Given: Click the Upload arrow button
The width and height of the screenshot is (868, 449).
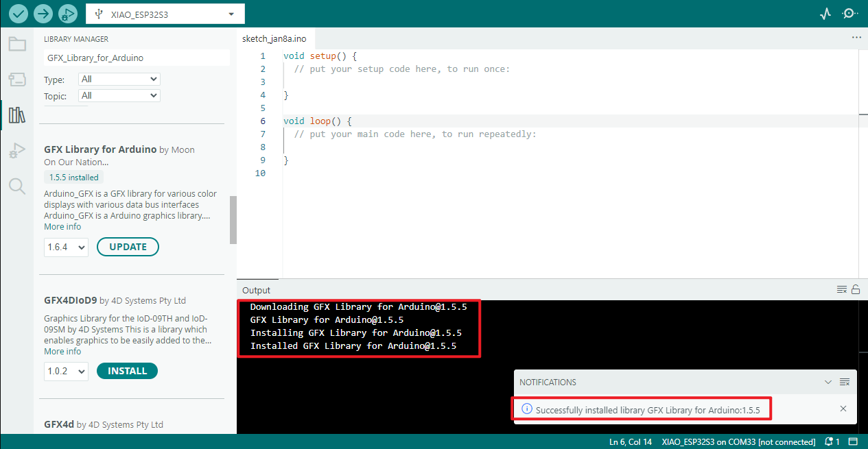Looking at the screenshot, I should [43, 14].
